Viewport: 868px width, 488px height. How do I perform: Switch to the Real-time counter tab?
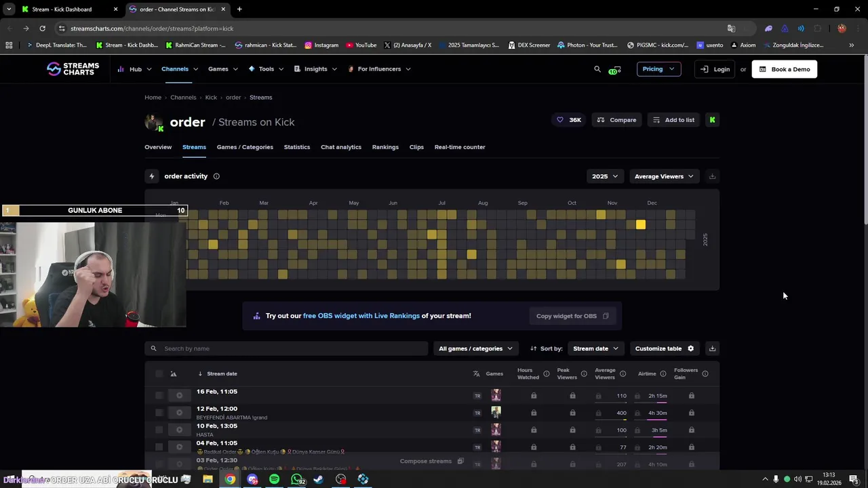click(460, 147)
